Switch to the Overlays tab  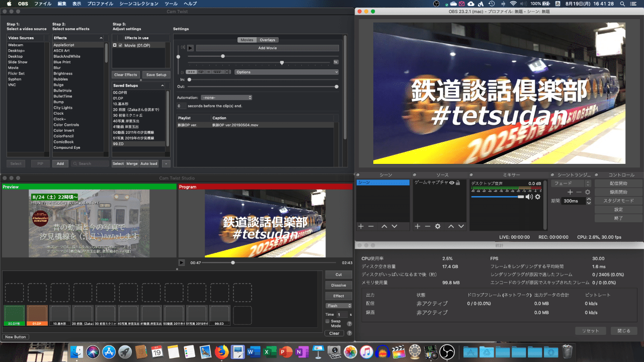click(268, 40)
